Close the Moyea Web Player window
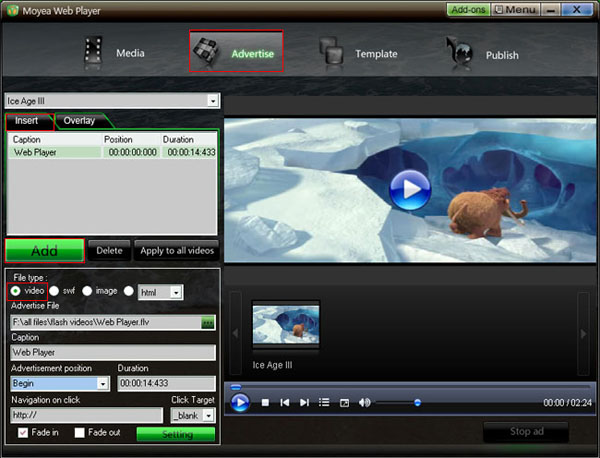 click(x=576, y=10)
